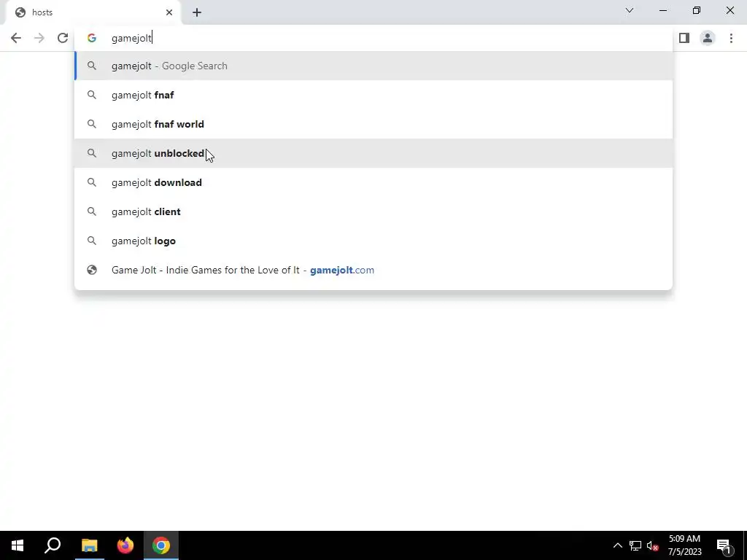The width and height of the screenshot is (747, 560).
Task: Click the Forward navigation arrow
Action: point(39,38)
